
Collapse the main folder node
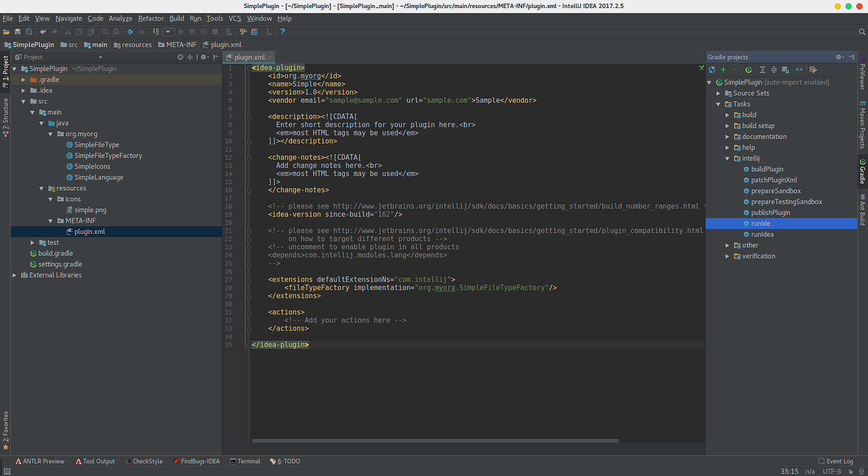click(x=32, y=112)
